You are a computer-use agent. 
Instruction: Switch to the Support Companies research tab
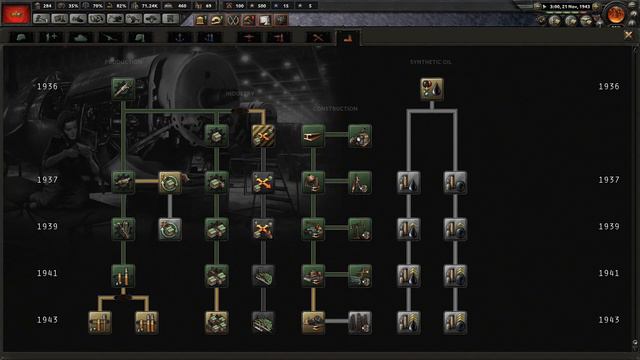coord(51,38)
